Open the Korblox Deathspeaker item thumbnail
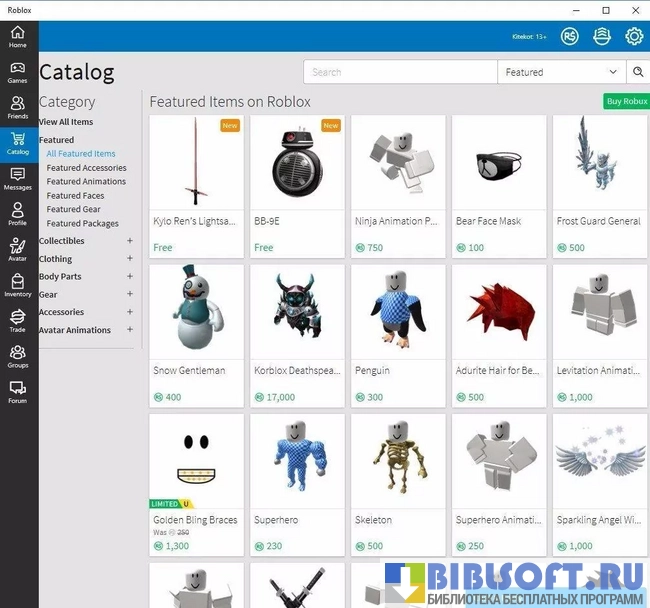Viewport: 650px width, 608px height. (x=297, y=311)
